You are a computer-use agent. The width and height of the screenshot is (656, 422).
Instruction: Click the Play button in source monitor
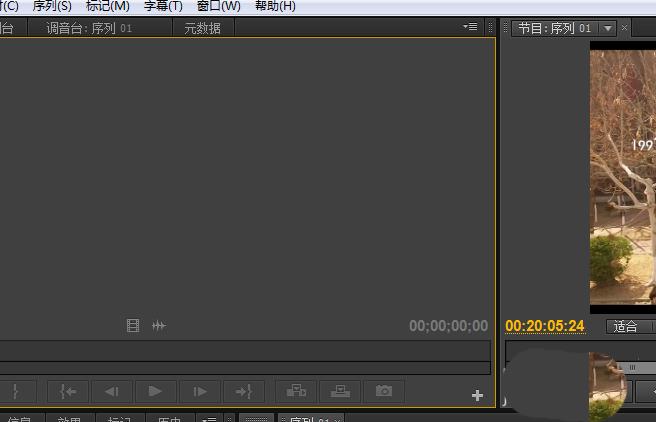(155, 391)
